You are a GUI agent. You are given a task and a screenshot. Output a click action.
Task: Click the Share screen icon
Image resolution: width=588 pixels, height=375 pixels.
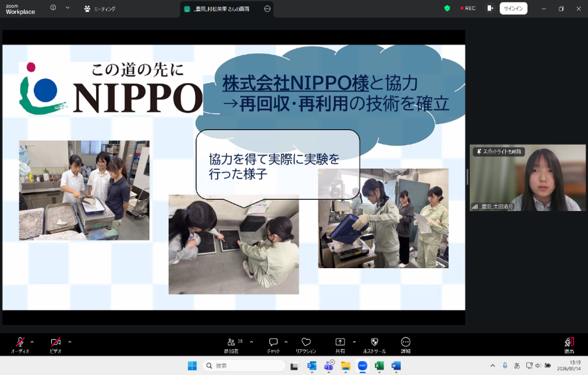[340, 344]
